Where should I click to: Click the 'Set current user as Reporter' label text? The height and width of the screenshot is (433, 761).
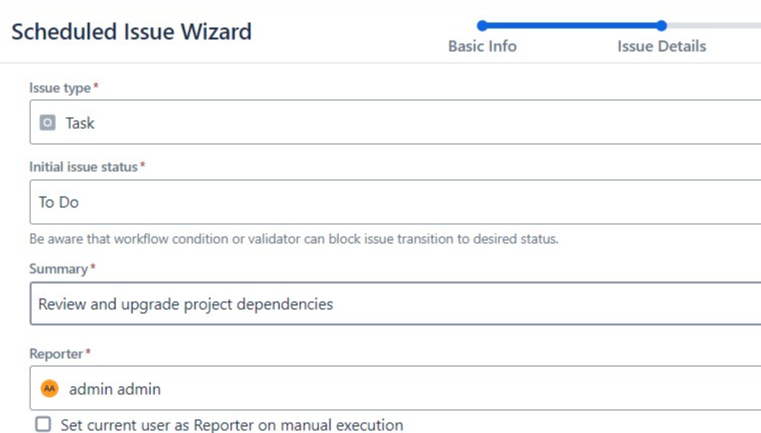tap(232, 425)
